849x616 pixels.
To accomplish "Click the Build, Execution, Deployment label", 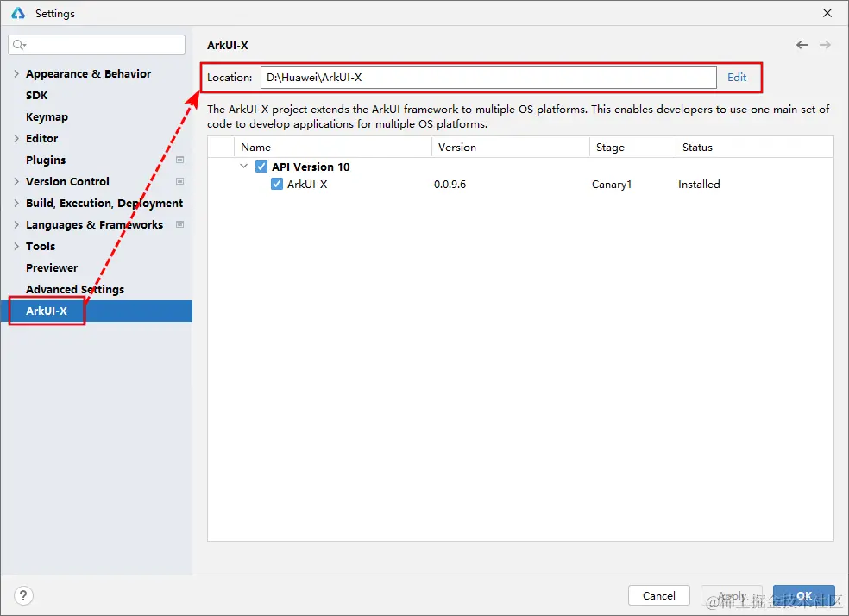I will pos(104,204).
